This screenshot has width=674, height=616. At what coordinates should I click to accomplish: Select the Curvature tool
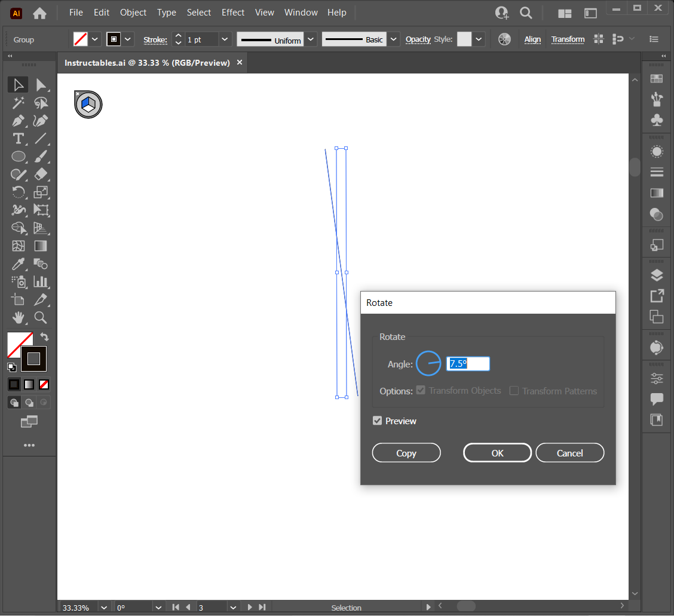coord(41,121)
